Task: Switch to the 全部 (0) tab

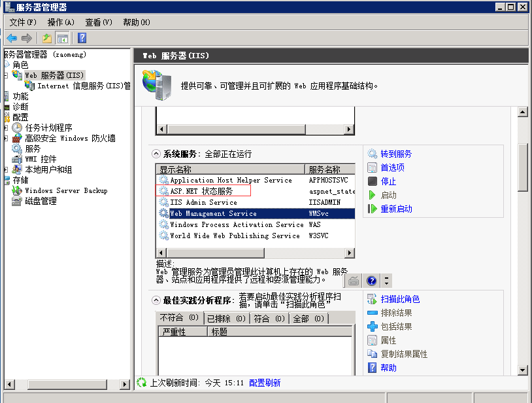Action: pos(308,319)
